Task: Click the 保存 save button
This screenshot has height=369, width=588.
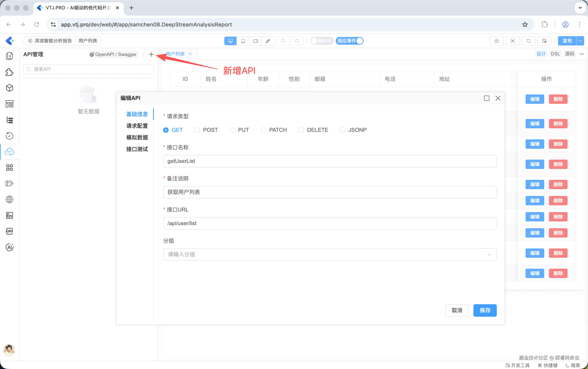Action: [x=485, y=310]
